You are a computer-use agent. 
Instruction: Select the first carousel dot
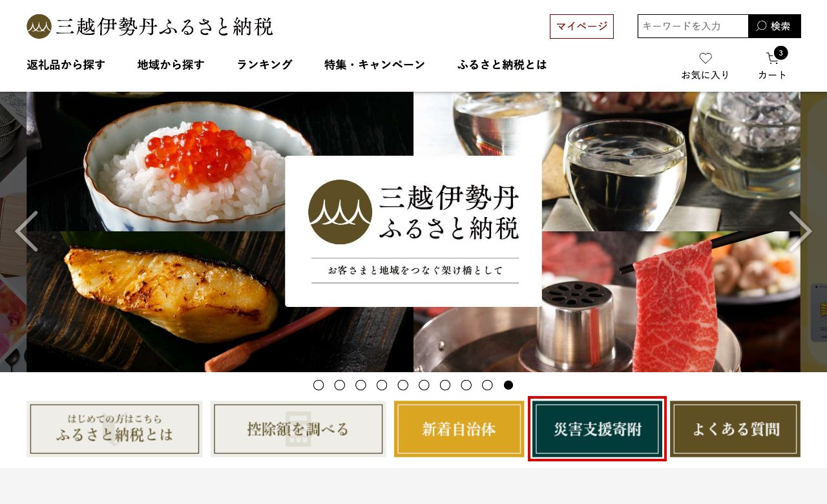pos(319,385)
